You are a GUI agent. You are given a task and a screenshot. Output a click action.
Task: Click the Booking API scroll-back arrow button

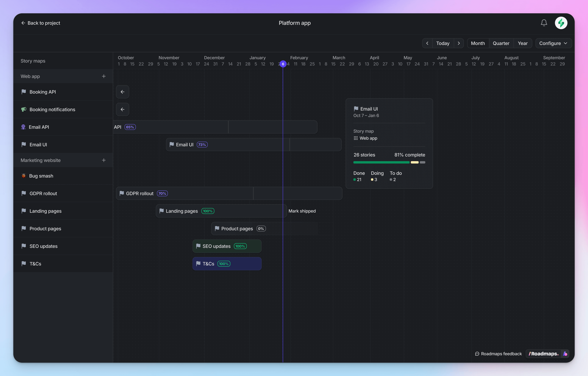point(122,92)
